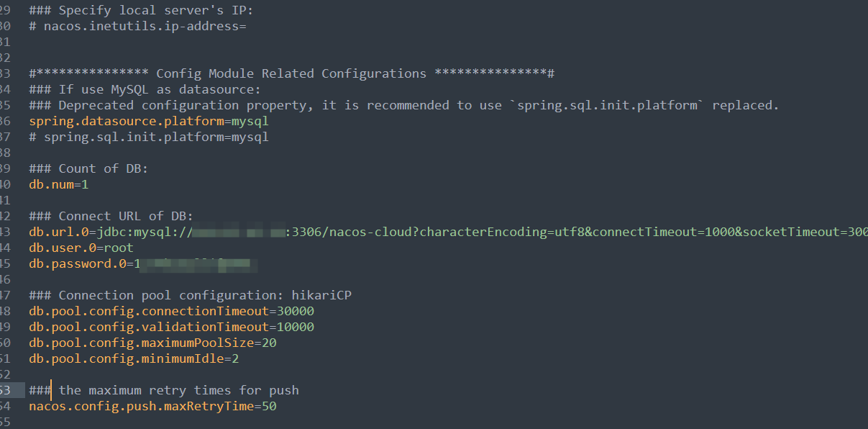Click the Config Module Related Configurations header
Image resolution: width=868 pixels, height=429 pixels.
pos(291,73)
